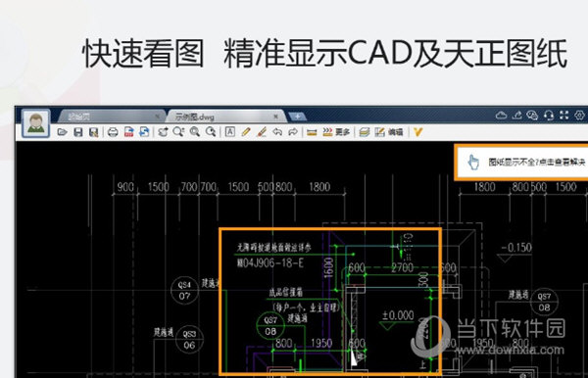588x378 pixels.
Task: Open the cloud drive icon in title bar
Action: pyautogui.click(x=501, y=115)
